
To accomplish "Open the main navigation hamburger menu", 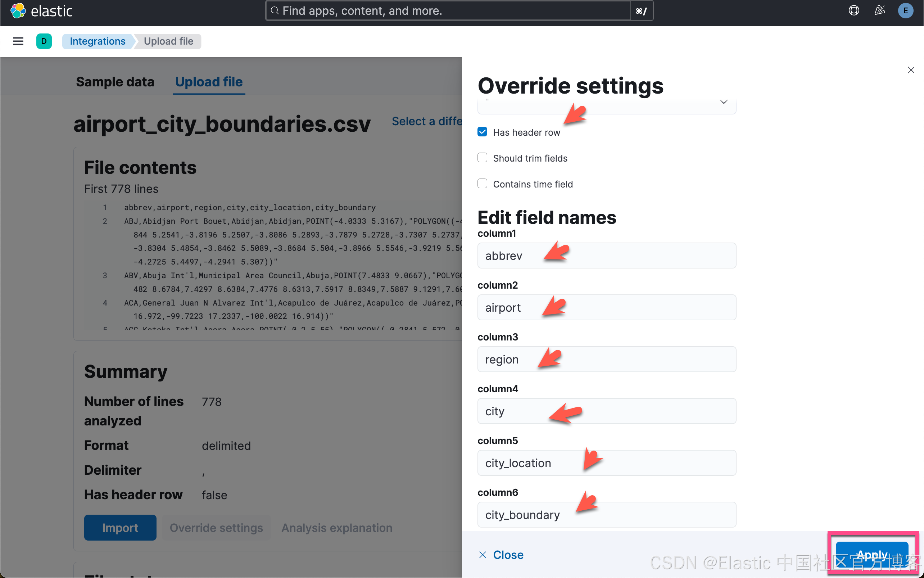I will [x=18, y=41].
